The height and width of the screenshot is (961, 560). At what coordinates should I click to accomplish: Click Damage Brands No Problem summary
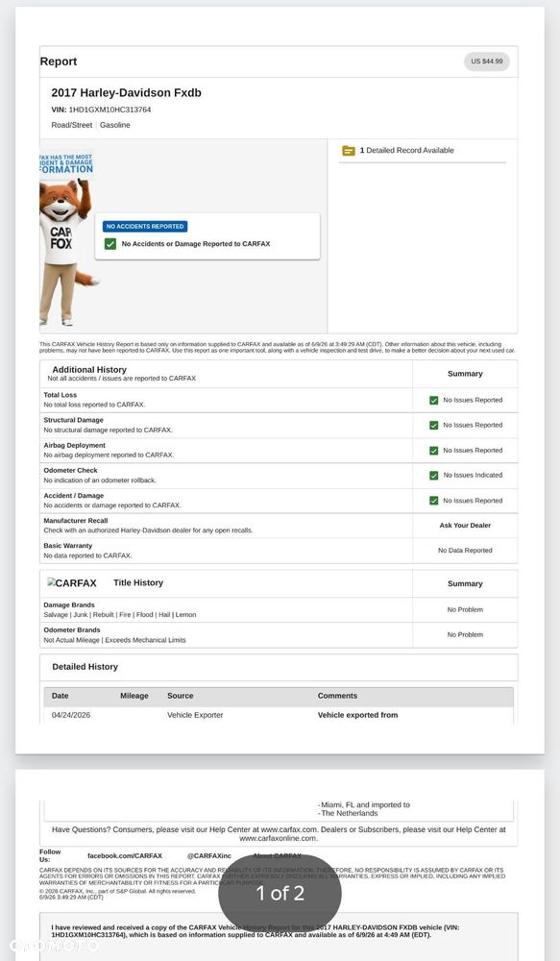pyautogui.click(x=465, y=610)
